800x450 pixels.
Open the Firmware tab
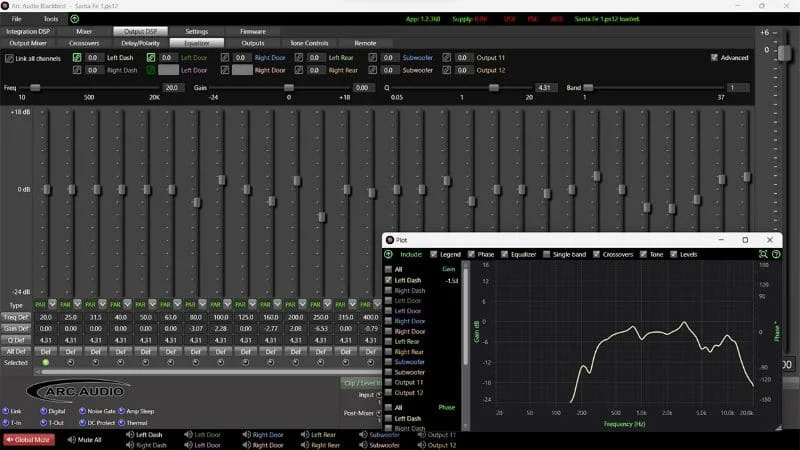[x=253, y=31]
